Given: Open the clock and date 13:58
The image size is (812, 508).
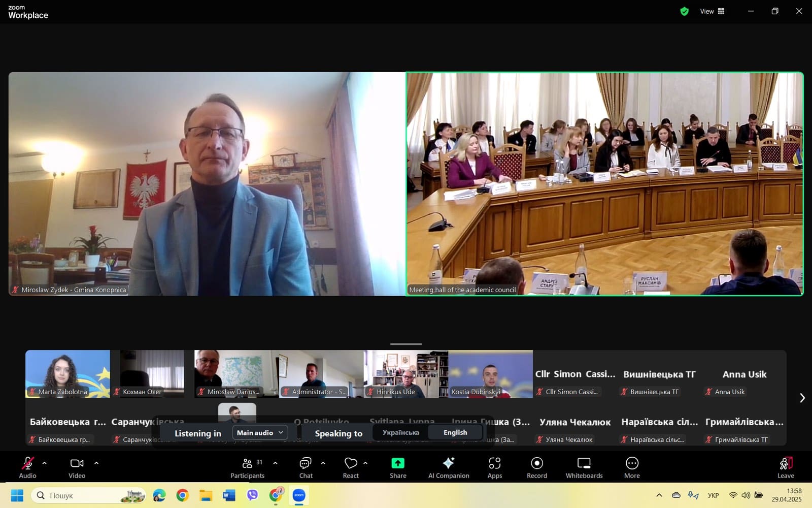Looking at the screenshot, I should click(787, 495).
